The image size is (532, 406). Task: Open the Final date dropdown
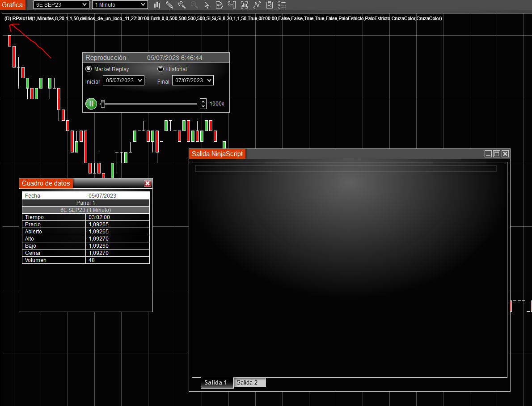(x=193, y=80)
